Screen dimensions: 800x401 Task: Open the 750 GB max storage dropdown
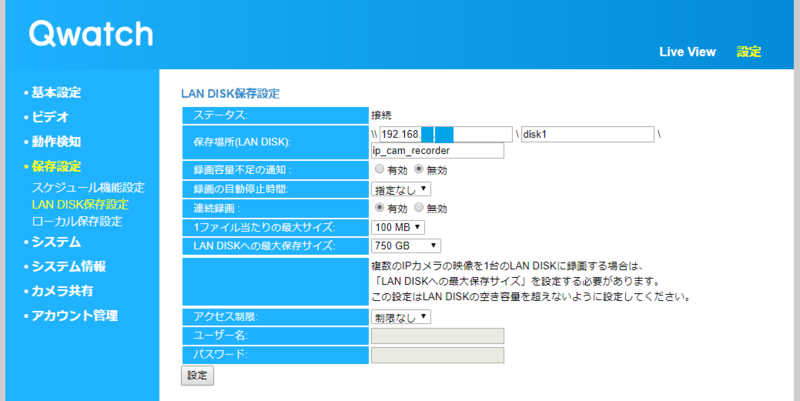point(406,245)
